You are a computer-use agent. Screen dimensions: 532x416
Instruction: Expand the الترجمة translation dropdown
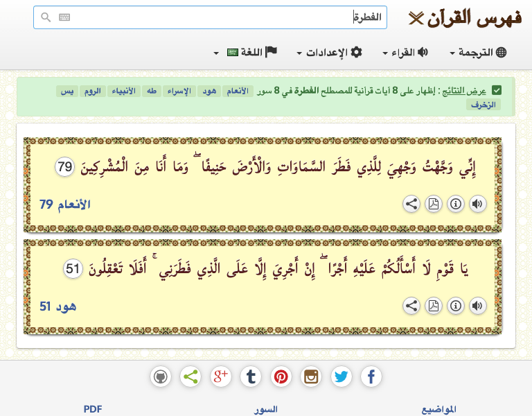tap(478, 52)
